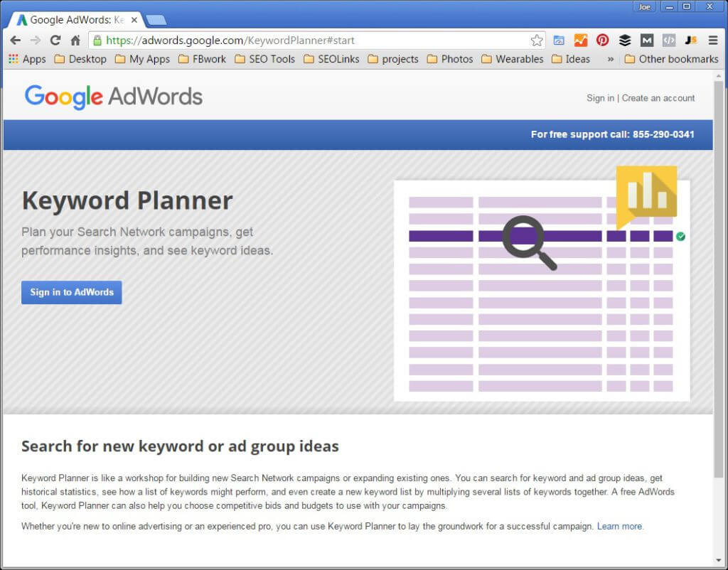Click the browser forward arrow
Screen dimensions: 728x570
tap(36, 41)
